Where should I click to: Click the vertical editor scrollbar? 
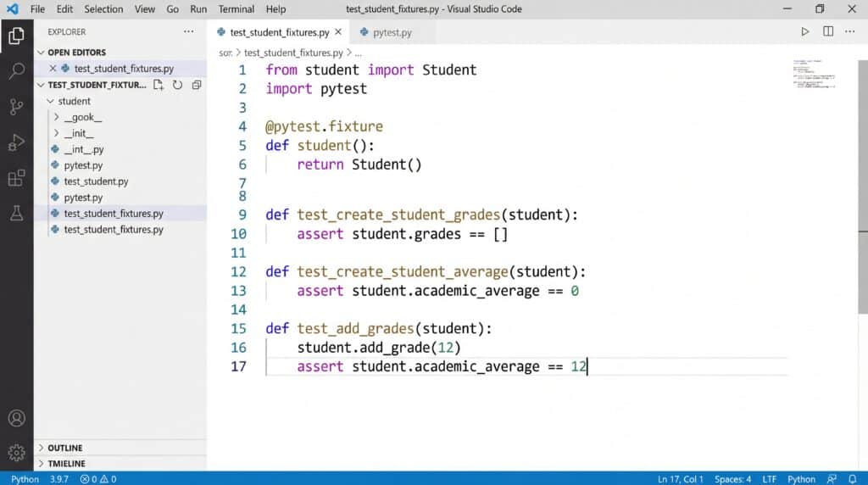(862, 186)
